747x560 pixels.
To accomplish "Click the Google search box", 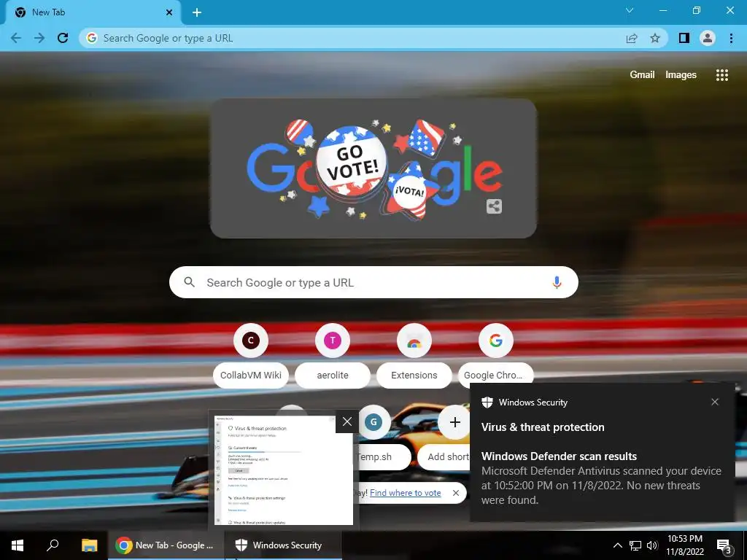I will pyautogui.click(x=373, y=282).
